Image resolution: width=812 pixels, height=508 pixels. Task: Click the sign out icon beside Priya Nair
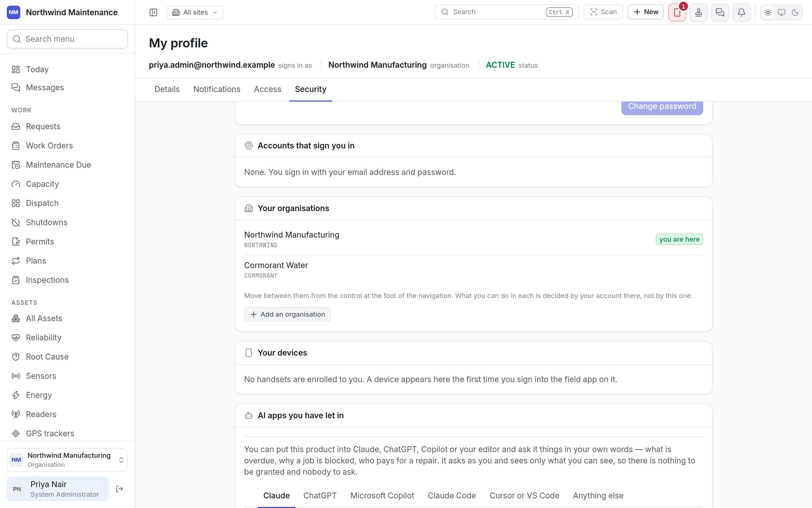coord(120,489)
